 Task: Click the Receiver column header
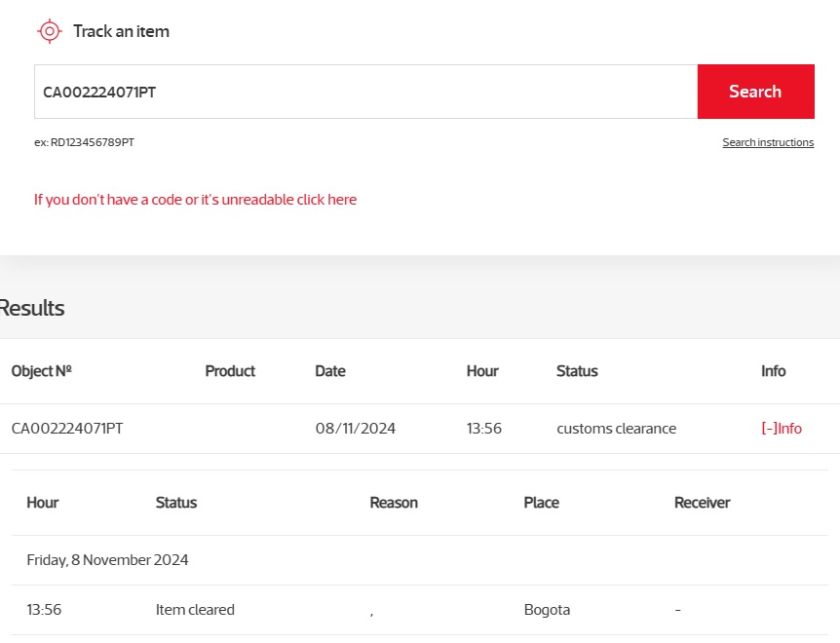[702, 503]
